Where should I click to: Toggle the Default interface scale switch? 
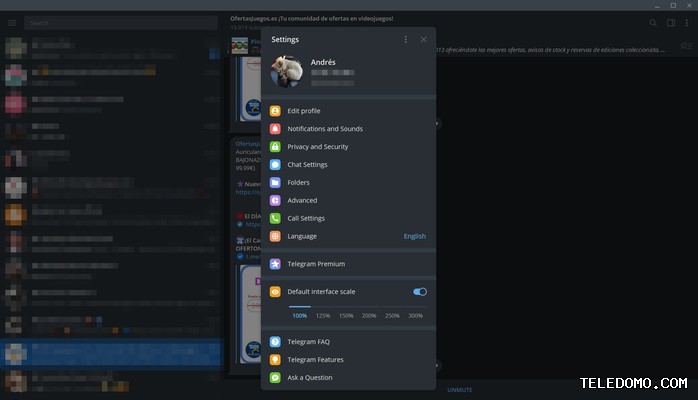pyautogui.click(x=420, y=292)
